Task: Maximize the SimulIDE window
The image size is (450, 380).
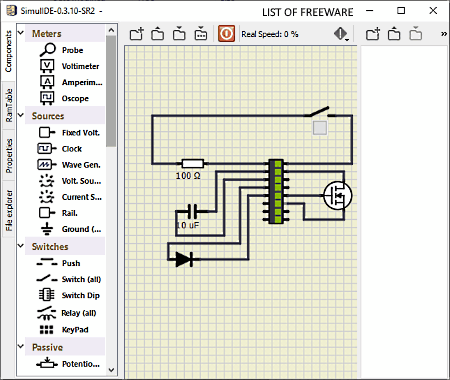Action: coord(401,11)
